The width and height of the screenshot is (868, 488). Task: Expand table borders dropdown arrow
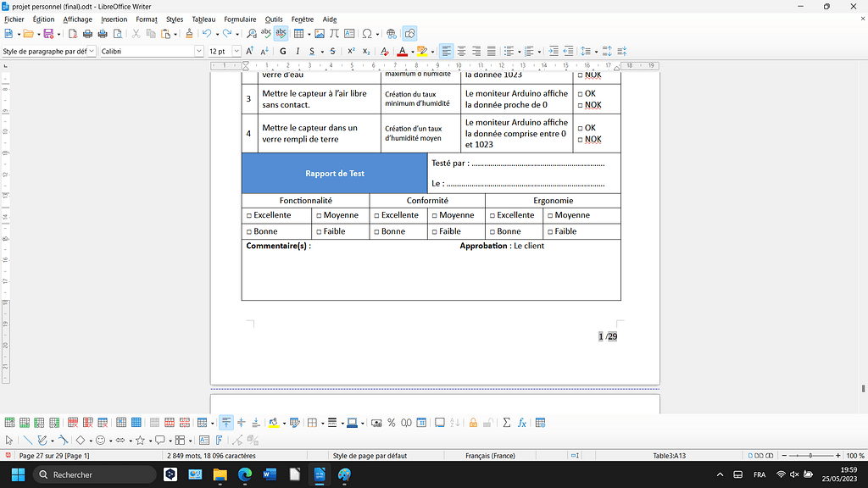click(x=322, y=424)
